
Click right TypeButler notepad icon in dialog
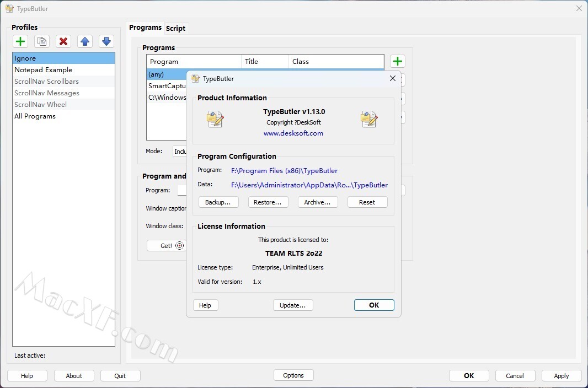[x=369, y=119]
